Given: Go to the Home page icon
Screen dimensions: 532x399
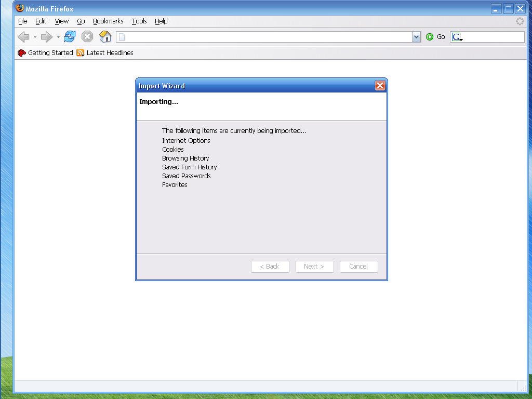Looking at the screenshot, I should point(105,36).
